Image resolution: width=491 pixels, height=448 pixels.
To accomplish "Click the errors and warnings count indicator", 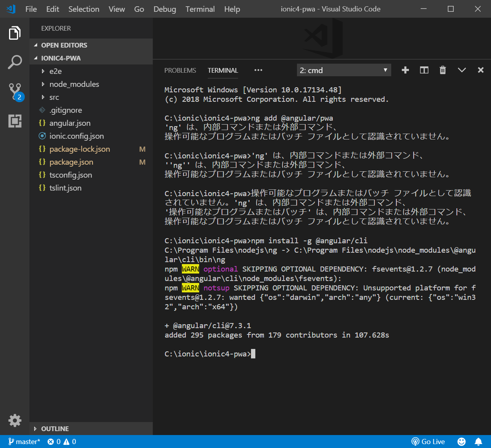I will 62,442.
